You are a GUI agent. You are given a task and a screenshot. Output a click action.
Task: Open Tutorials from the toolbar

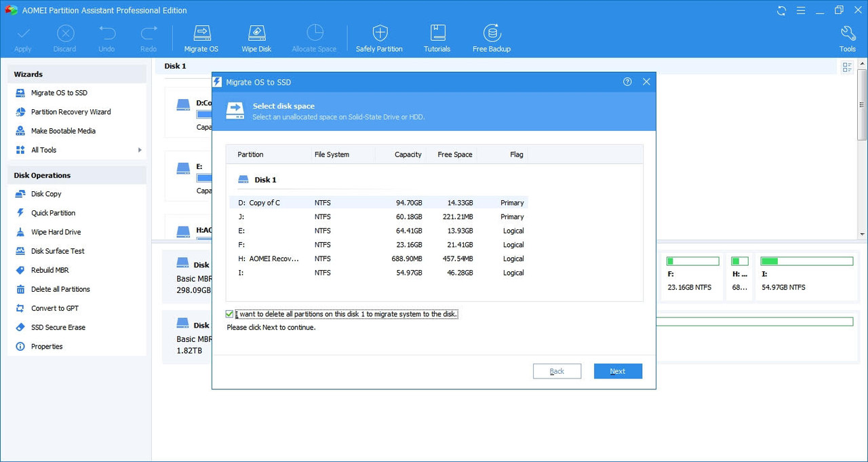click(x=437, y=39)
